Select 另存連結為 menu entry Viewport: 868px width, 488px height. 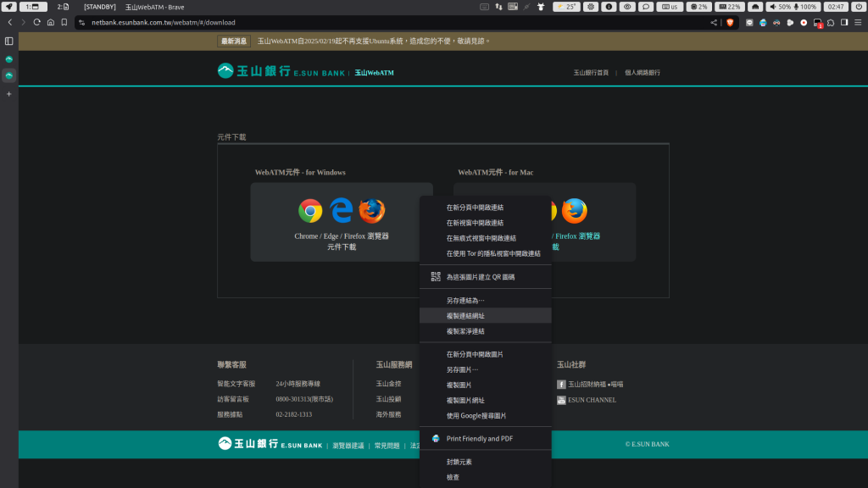pos(486,301)
